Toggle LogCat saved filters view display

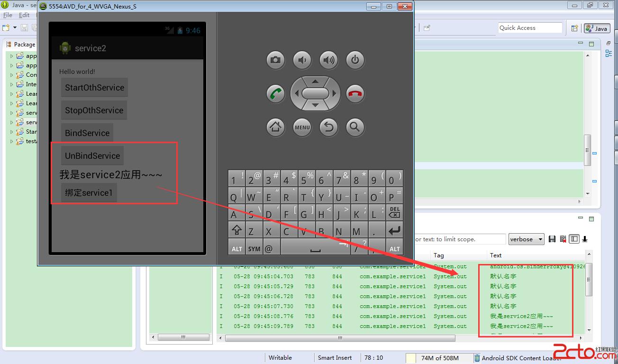tap(574, 239)
